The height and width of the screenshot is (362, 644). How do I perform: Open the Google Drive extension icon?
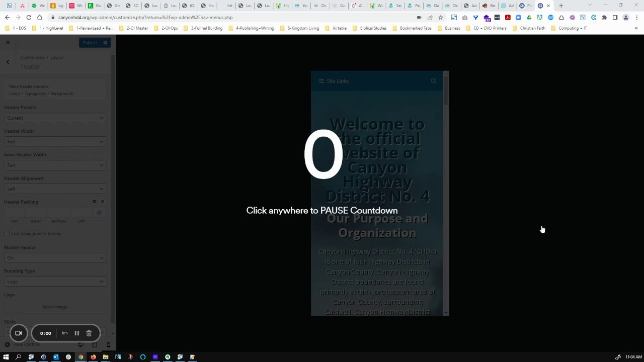[529, 17]
